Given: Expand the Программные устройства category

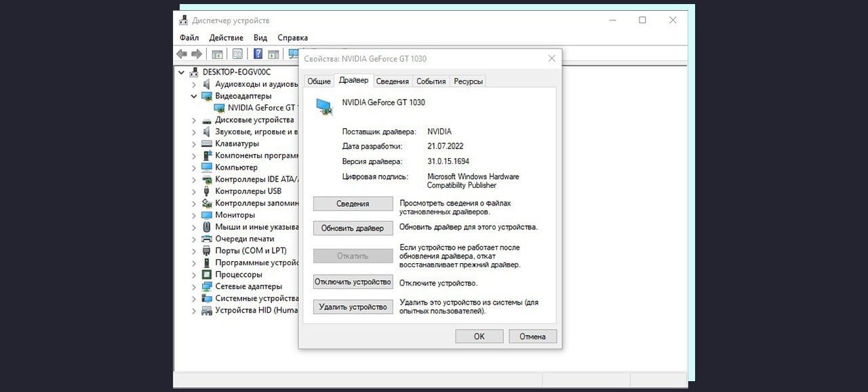Looking at the screenshot, I should (194, 262).
